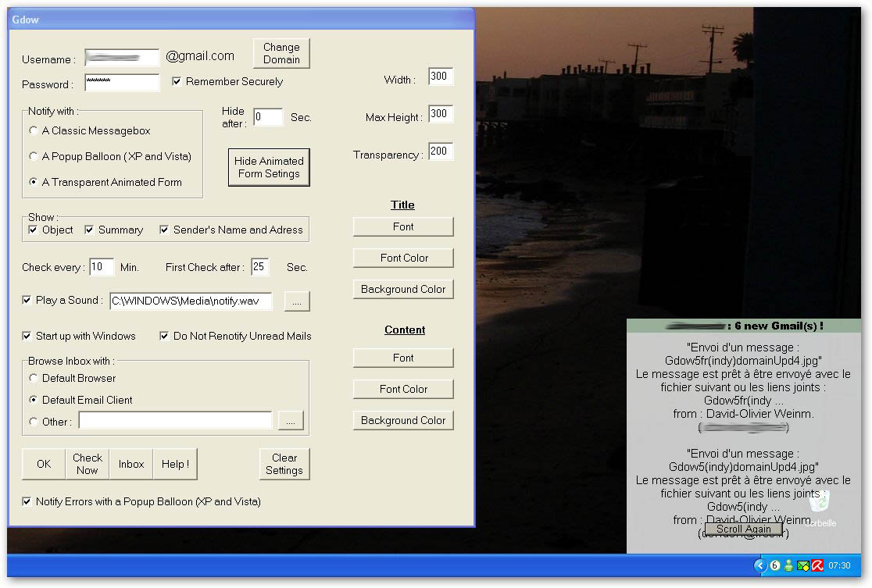Click the '6 new Gmail(s) !' notification title

tap(778, 326)
